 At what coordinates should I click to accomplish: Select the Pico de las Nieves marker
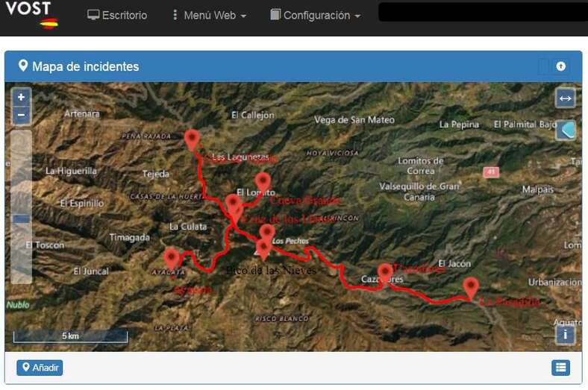click(x=263, y=249)
